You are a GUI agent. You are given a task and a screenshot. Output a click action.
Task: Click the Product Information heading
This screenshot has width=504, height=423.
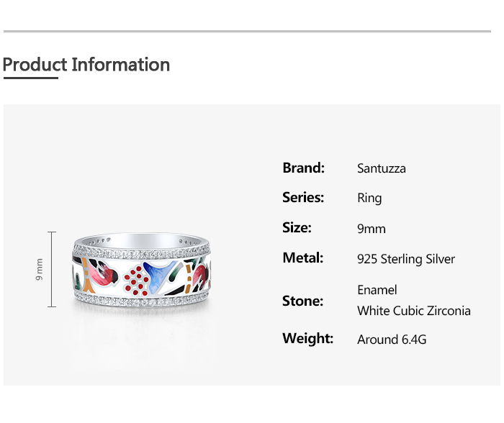click(86, 65)
